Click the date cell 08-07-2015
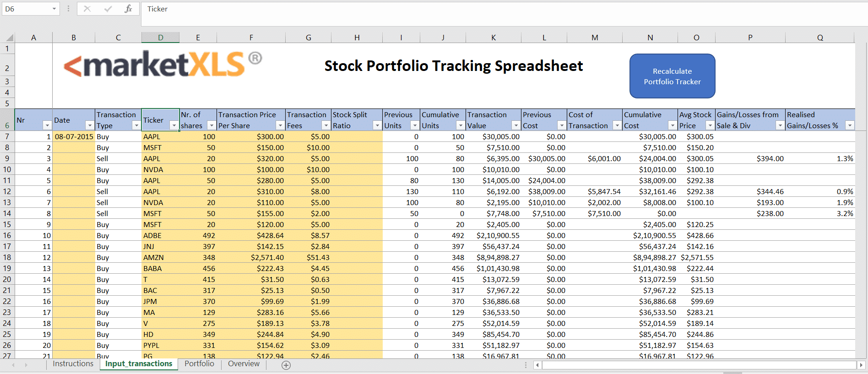This screenshot has height=374, width=868. click(74, 136)
